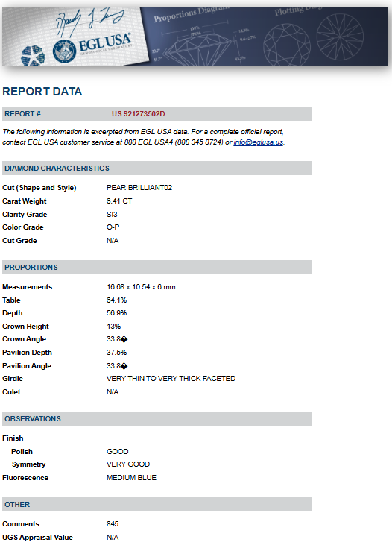Click the MEDIUM BLUE fluorescence value

point(131,478)
